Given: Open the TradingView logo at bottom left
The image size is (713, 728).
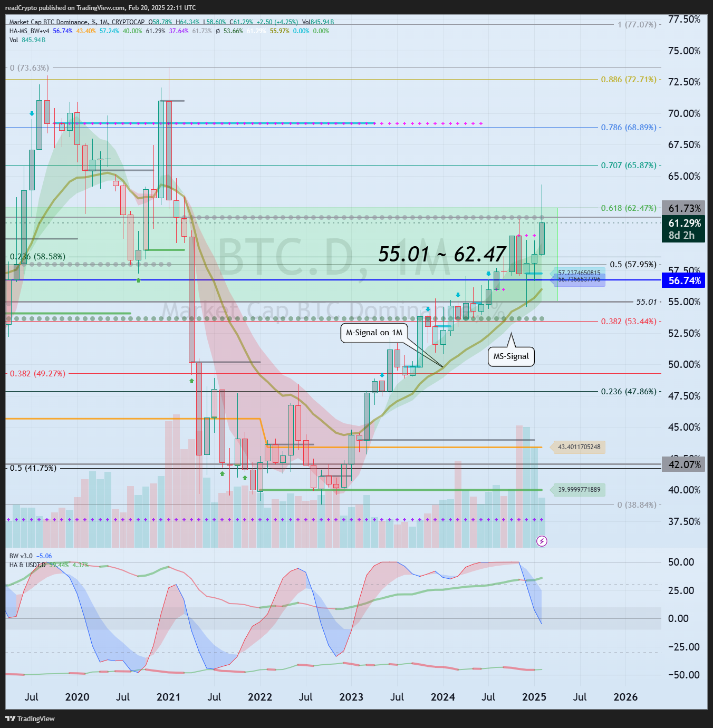Looking at the screenshot, I should [30, 719].
